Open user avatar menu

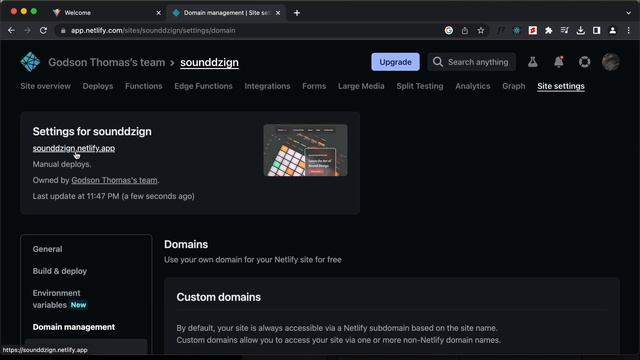pos(611,62)
